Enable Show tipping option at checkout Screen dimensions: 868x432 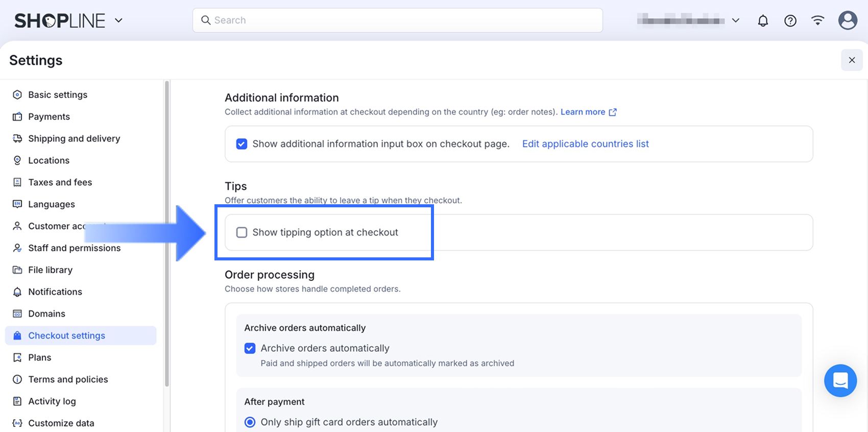[x=242, y=232]
